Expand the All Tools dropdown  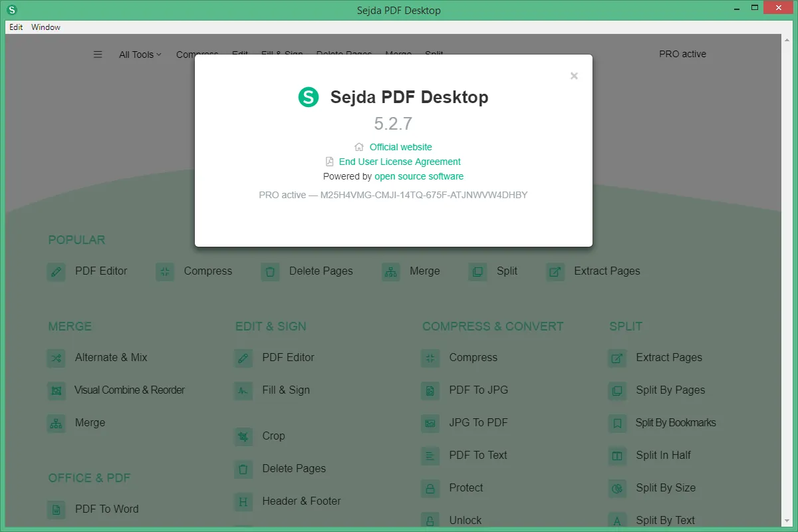pos(140,55)
